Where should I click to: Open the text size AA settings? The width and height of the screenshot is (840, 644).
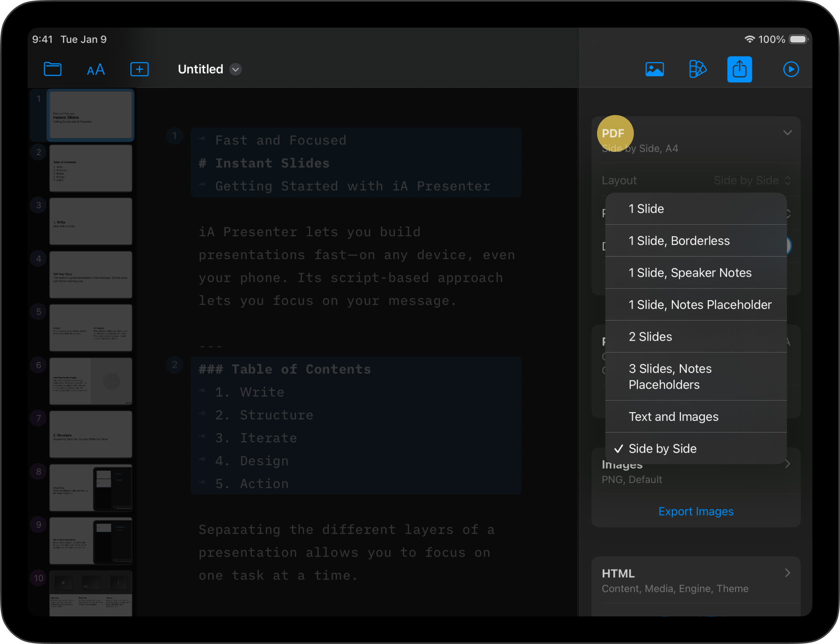tap(96, 70)
